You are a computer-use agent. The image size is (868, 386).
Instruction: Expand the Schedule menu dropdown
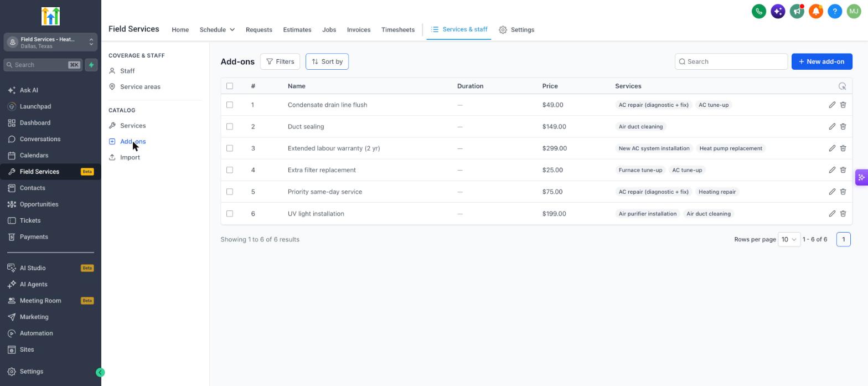click(x=217, y=29)
